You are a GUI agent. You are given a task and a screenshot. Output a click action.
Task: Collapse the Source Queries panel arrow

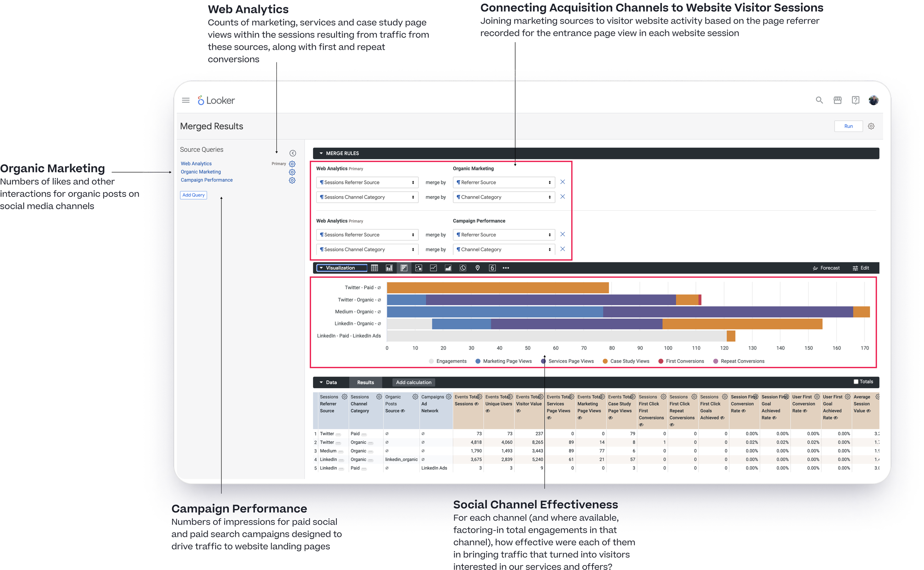pos(293,153)
